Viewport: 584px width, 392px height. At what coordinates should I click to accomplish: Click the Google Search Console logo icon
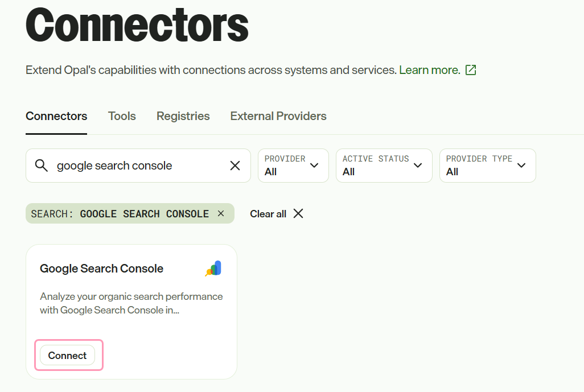pos(213,269)
